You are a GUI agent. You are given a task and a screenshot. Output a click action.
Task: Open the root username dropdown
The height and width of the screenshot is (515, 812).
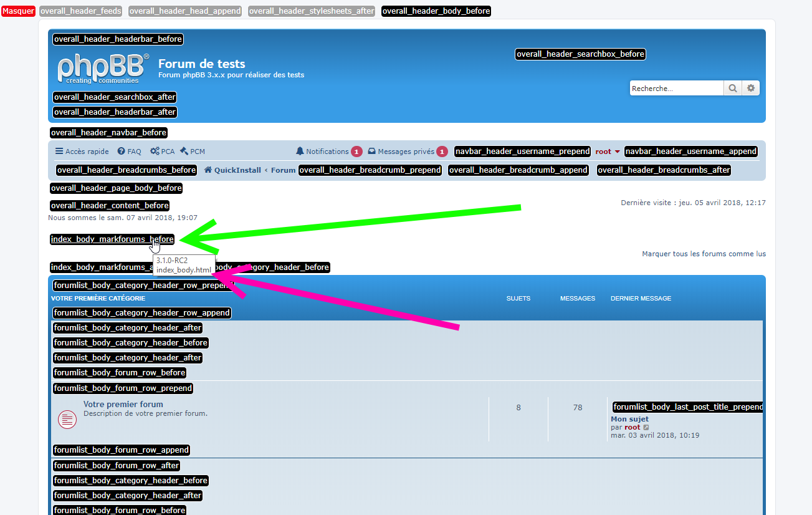(608, 152)
